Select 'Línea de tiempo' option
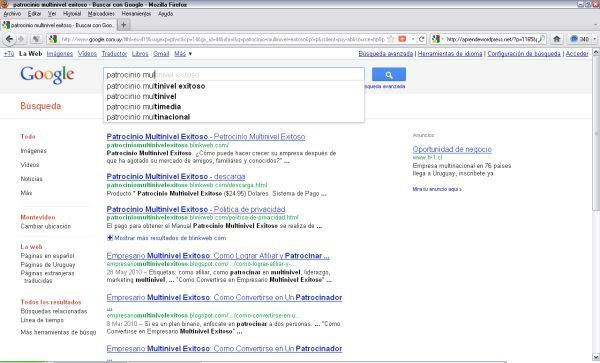Screen dimensions: 600x363 pyautogui.click(x=42, y=320)
